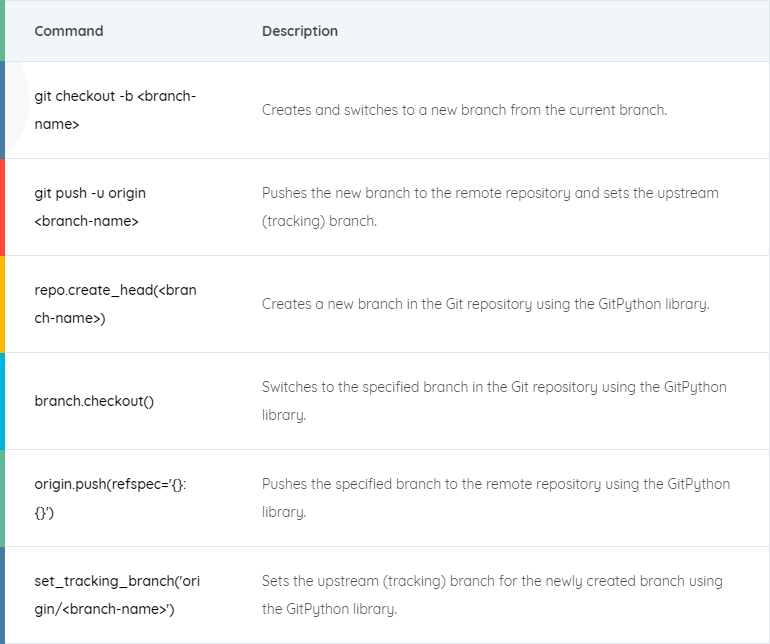
Task: Select the "git checkout -b <branch-name>" command text
Action: (115, 110)
